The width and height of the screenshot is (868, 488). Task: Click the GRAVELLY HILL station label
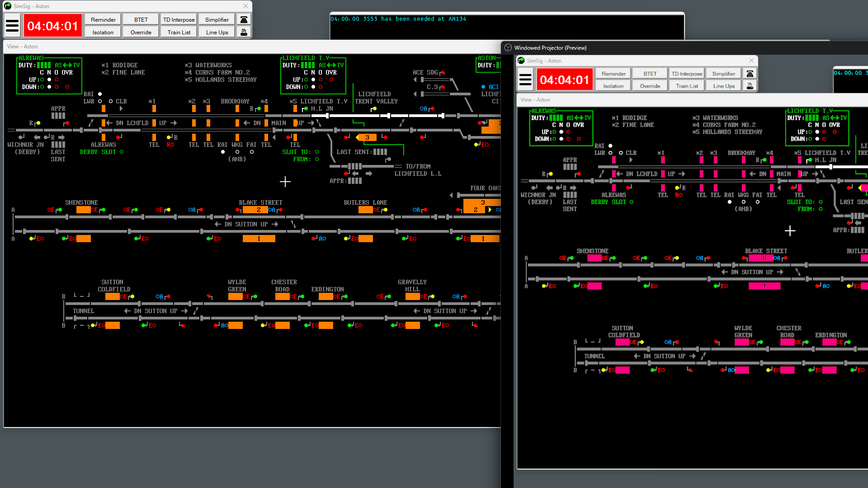click(x=412, y=286)
